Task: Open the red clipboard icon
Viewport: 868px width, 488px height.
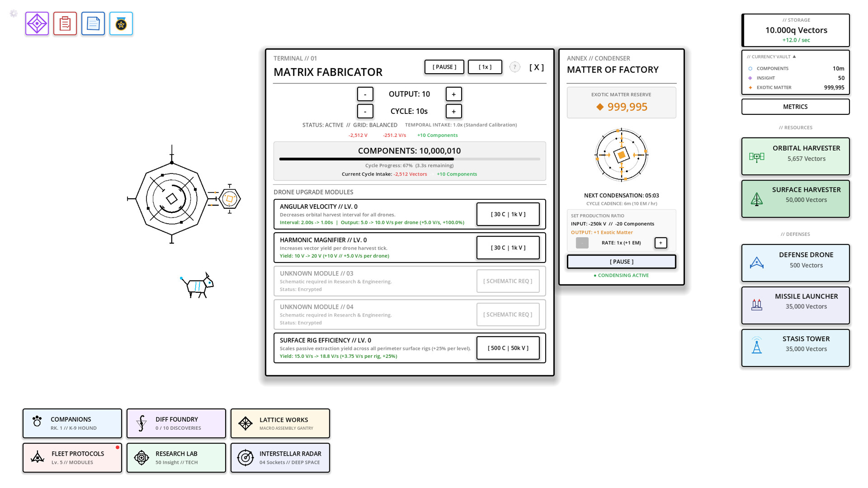Action: pos(65,23)
